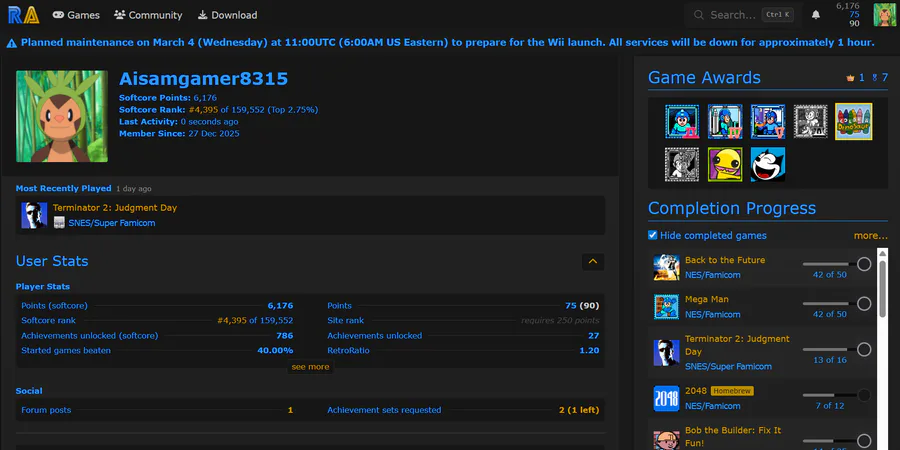Open Terminator 2: Judgment Day in Completion Progress
Screen dimensions: 900x450
pos(737,345)
